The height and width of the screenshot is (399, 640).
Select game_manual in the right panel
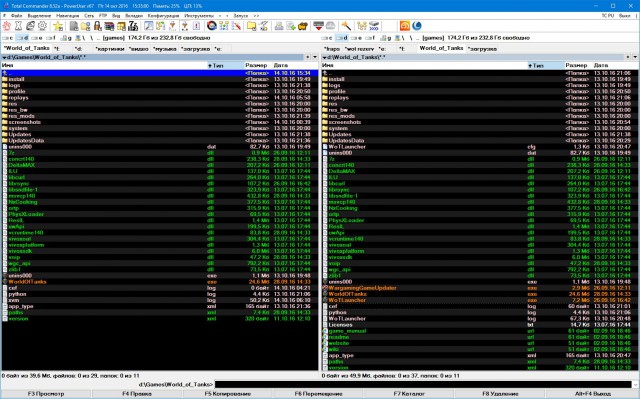point(480,331)
